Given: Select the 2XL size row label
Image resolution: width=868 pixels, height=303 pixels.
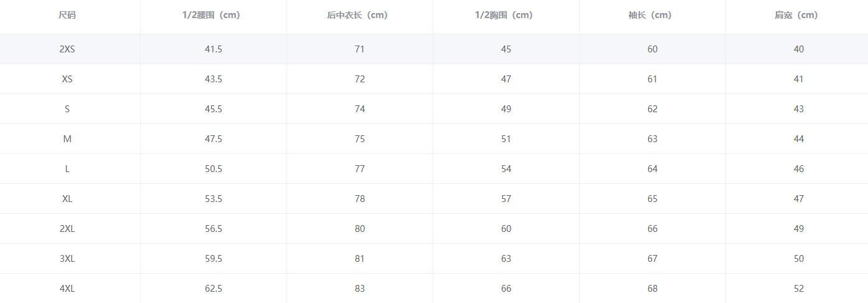Looking at the screenshot, I should click(67, 229).
